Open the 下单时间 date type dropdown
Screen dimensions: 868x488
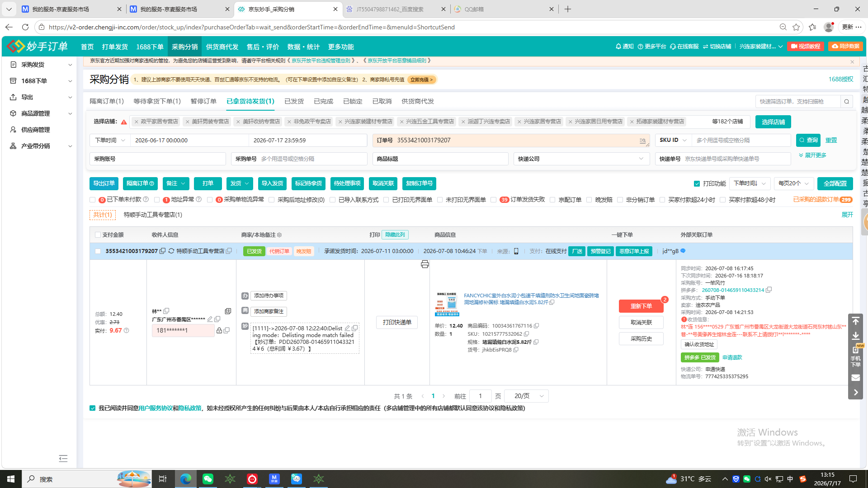coord(110,141)
